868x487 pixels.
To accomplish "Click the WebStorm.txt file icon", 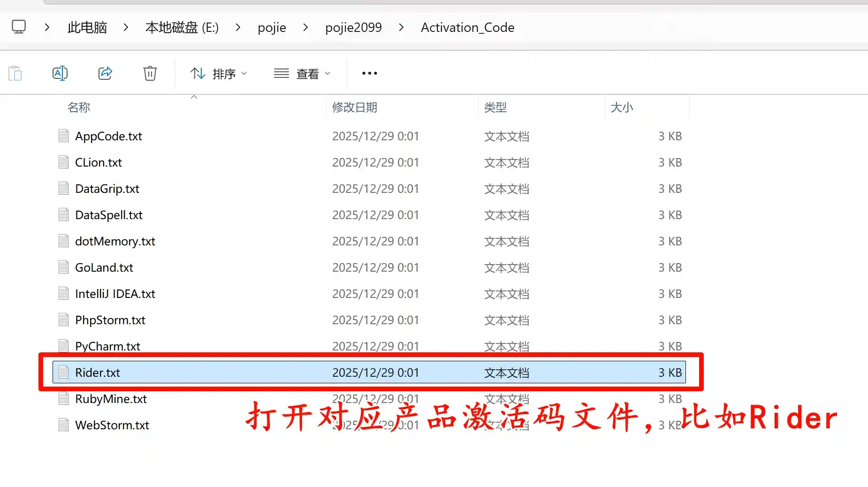I will click(63, 425).
